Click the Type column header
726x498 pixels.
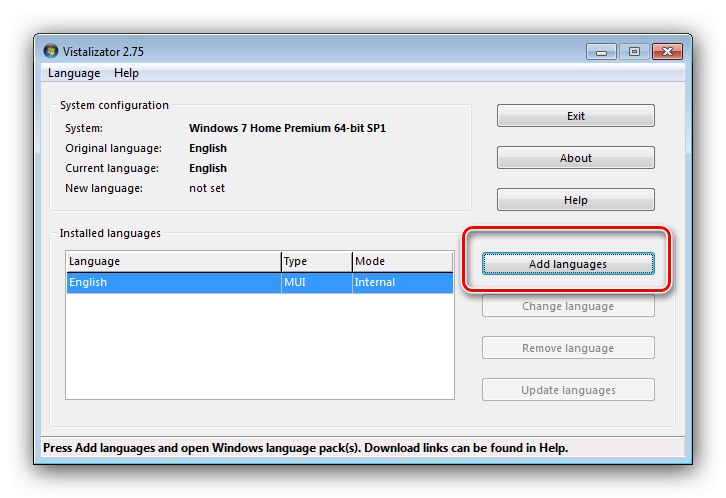317,261
